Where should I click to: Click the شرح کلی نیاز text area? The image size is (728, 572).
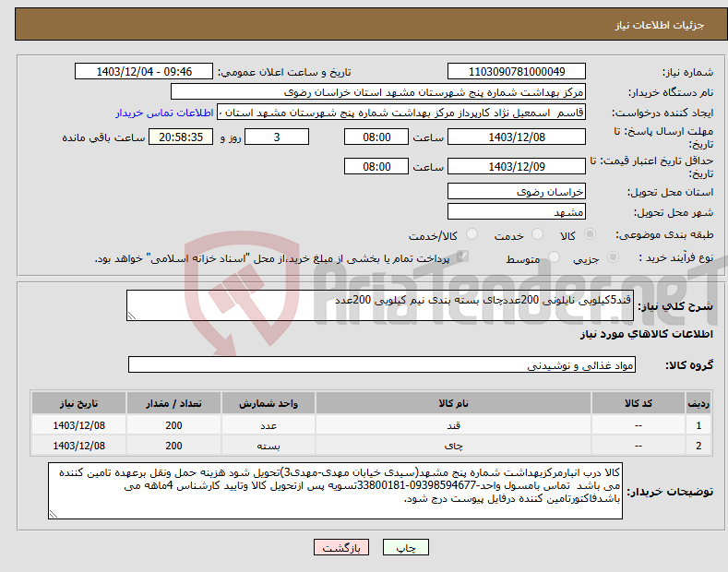tap(380, 305)
